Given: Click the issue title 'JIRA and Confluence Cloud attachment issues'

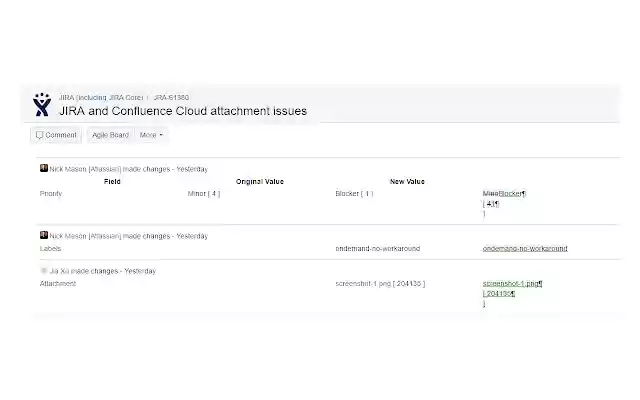Looking at the screenshot, I should click(183, 111).
